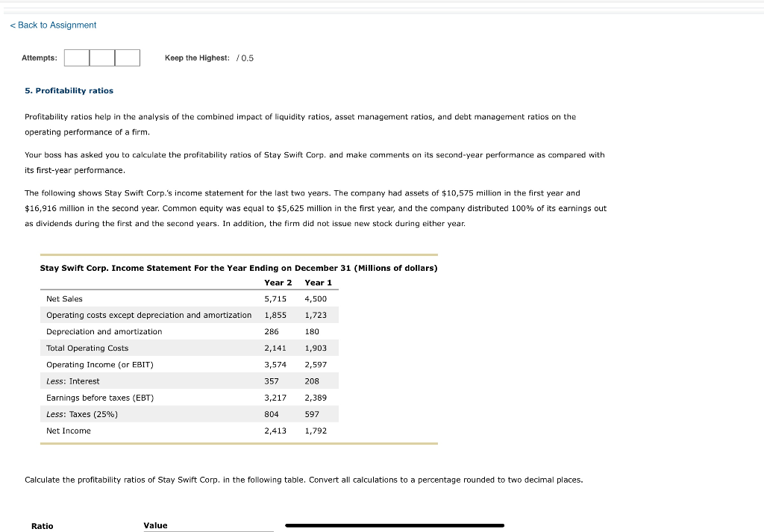Click the 5. Profitability ratios heading
Screen dimensions: 764x532
[69, 90]
